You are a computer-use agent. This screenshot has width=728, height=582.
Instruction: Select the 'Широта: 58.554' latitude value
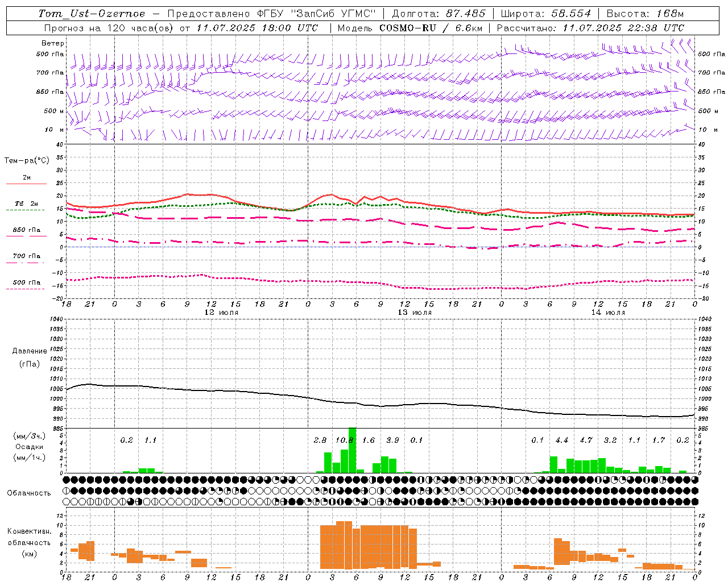pyautogui.click(x=546, y=14)
